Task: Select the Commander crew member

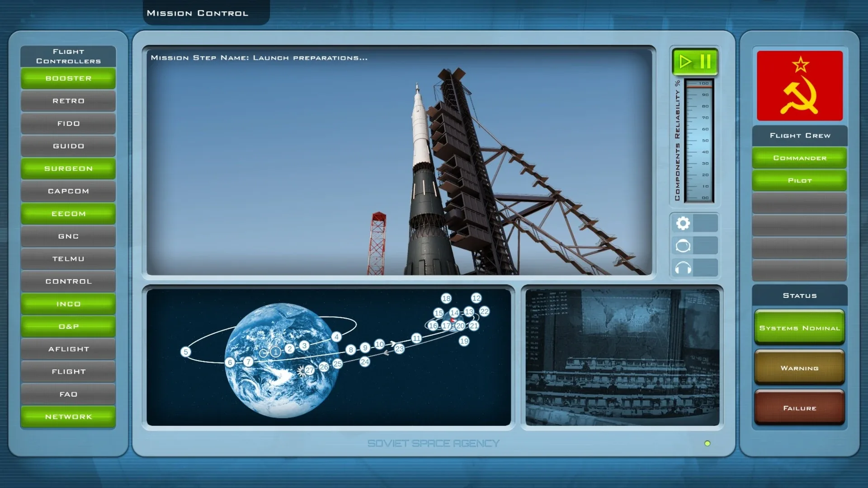Action: (x=799, y=158)
